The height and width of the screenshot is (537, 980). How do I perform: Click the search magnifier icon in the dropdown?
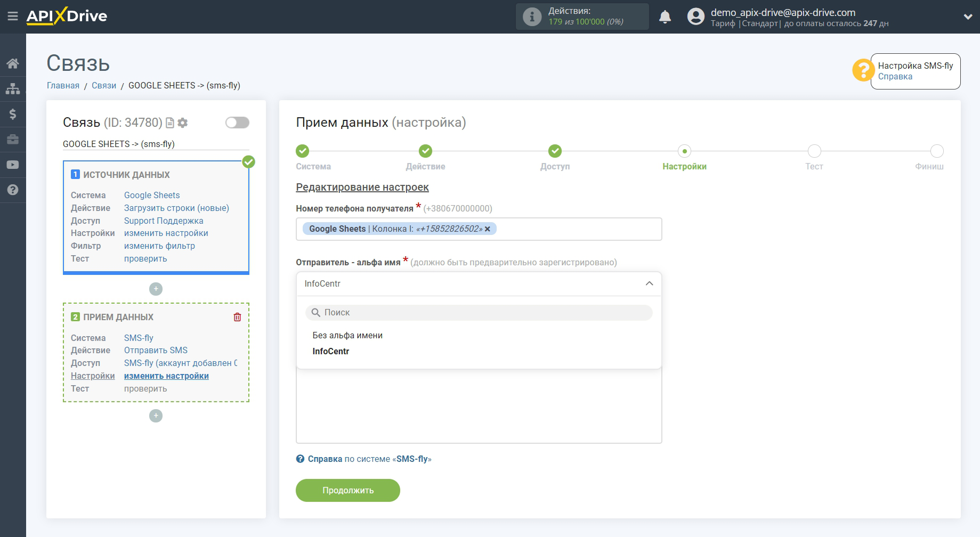[x=315, y=312]
